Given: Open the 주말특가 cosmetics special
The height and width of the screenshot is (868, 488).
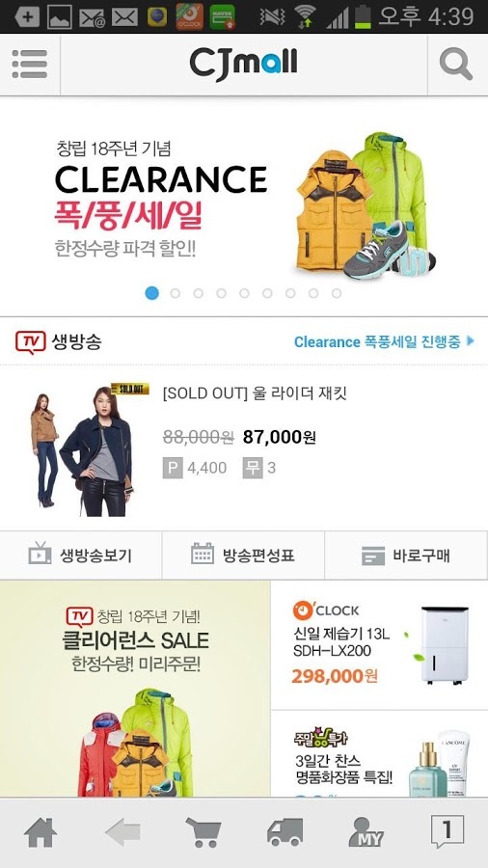Looking at the screenshot, I should 380,754.
